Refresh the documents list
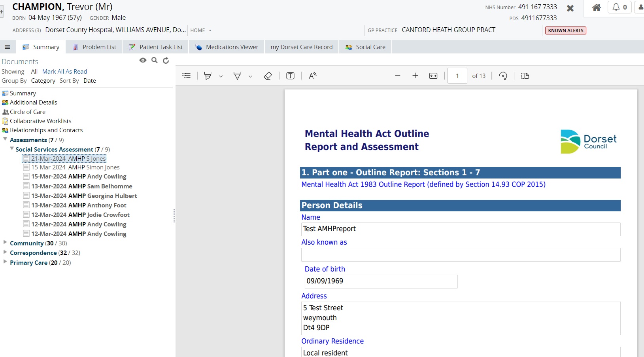The width and height of the screenshot is (644, 357). point(166,60)
